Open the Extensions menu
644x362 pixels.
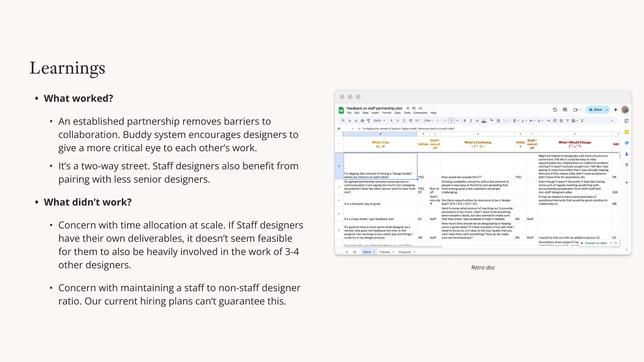tap(420, 113)
